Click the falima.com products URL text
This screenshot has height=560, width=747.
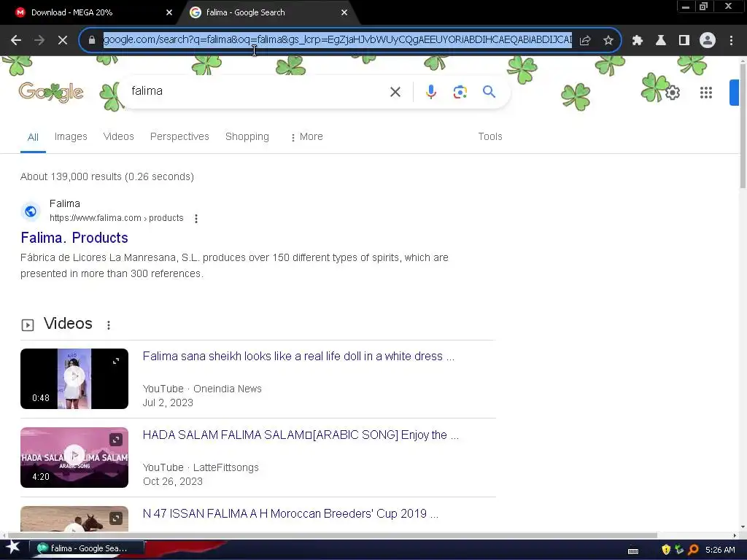point(116,218)
